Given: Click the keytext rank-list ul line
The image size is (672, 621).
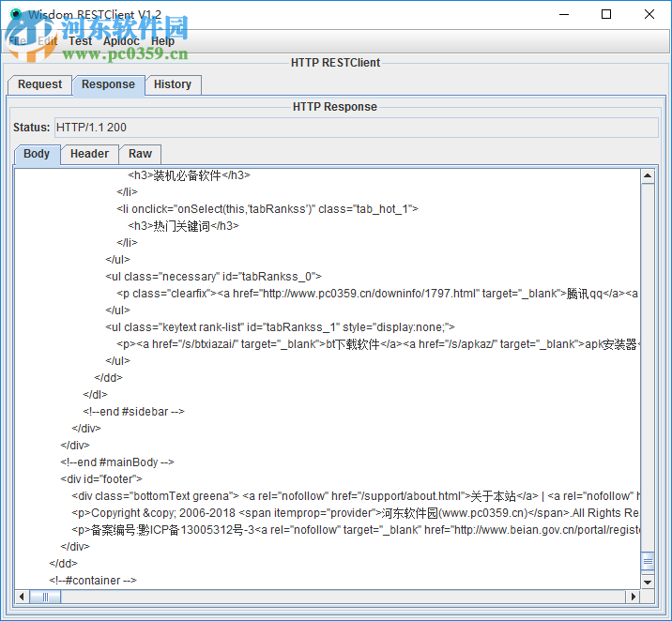Looking at the screenshot, I should coord(281,327).
